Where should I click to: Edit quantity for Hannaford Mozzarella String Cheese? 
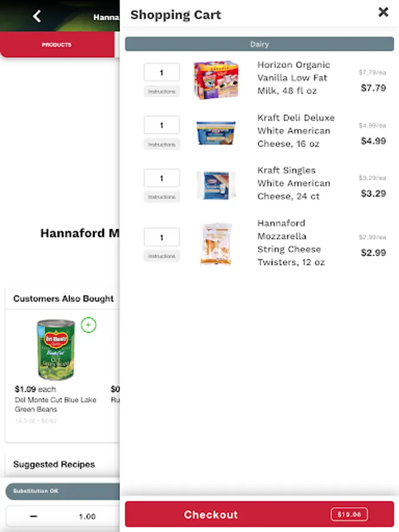point(161,238)
